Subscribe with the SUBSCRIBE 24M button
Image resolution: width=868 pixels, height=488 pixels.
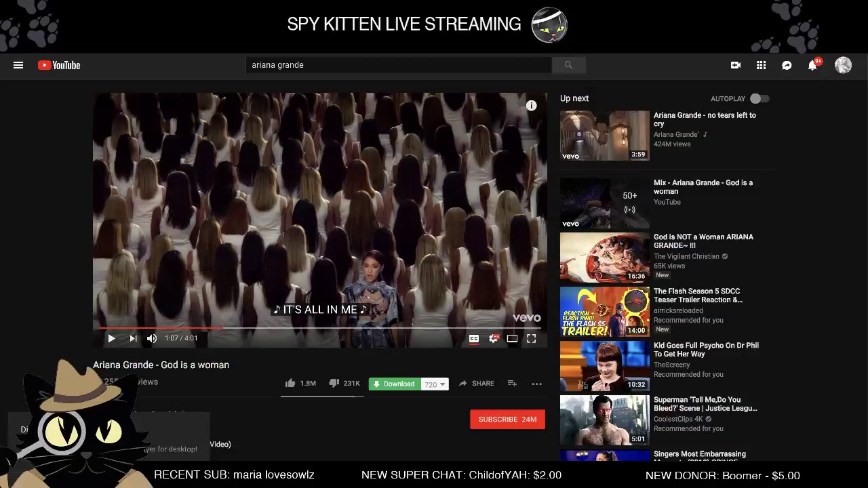coord(507,420)
